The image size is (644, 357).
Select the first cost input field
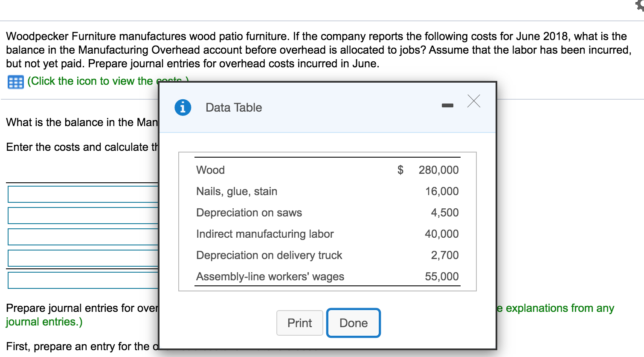pyautogui.click(x=83, y=194)
